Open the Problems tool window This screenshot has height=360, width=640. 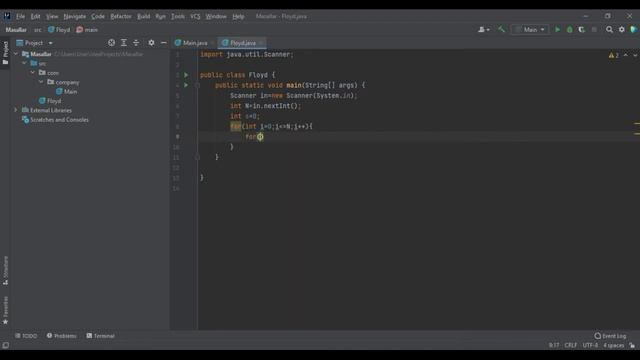click(61, 336)
